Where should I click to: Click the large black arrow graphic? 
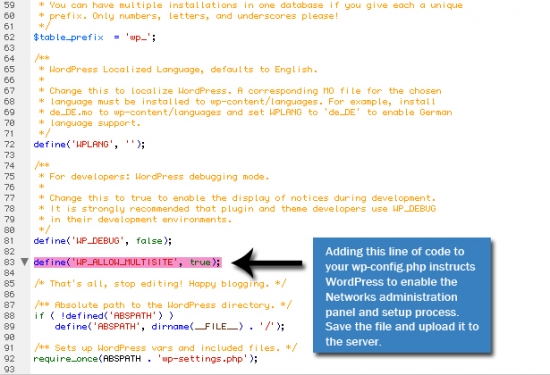tap(267, 263)
